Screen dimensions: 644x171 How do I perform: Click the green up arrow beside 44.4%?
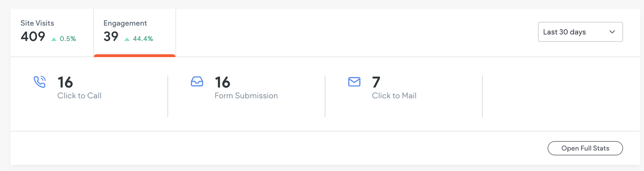coord(127,39)
